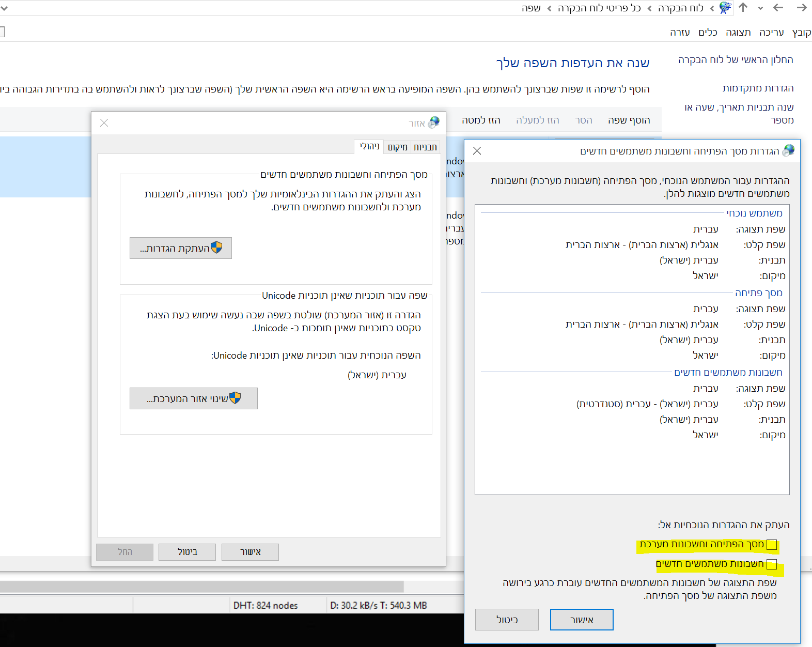812x647 pixels.
Task: Click the שינוי אזור המערכת... button
Action: point(194,398)
